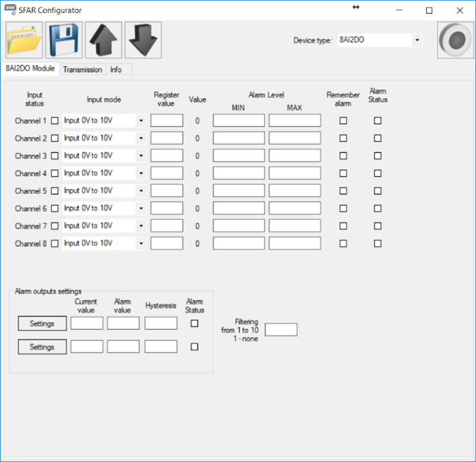476x462 pixels.
Task: Click Channel 6 Register value field
Action: [166, 208]
